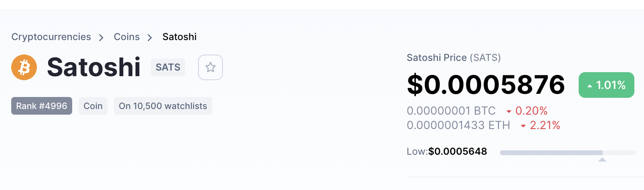Click triangle marker under price range bar

(x=602, y=160)
